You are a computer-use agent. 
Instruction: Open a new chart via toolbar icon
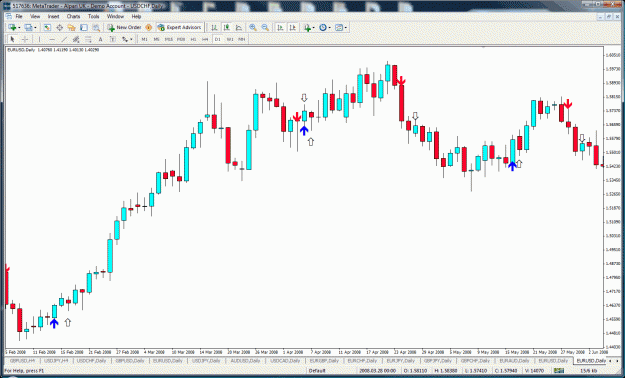click(12, 28)
